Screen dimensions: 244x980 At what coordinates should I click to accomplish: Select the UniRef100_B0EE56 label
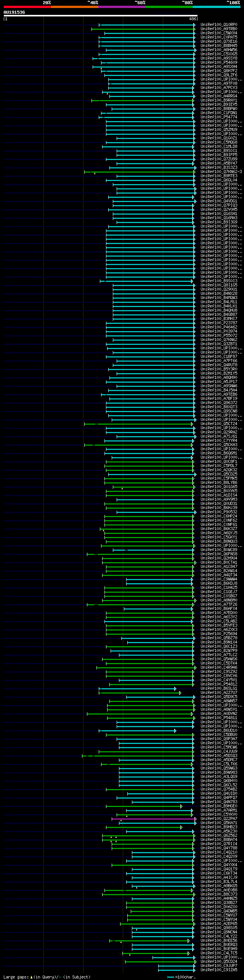click(x=219, y=941)
